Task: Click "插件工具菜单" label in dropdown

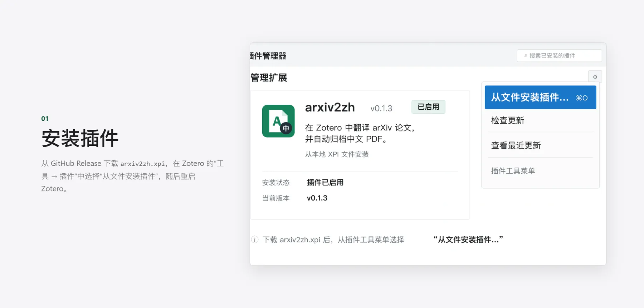Action: (513, 171)
